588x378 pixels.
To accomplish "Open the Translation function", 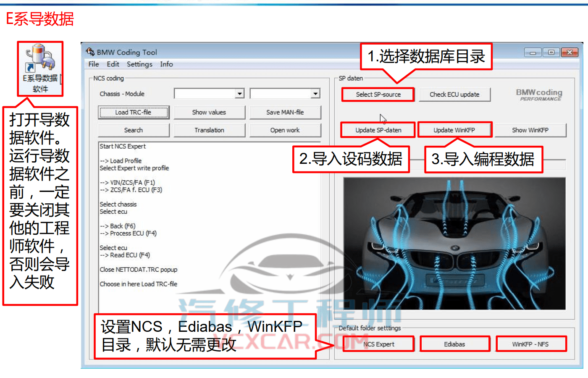I will point(209,130).
